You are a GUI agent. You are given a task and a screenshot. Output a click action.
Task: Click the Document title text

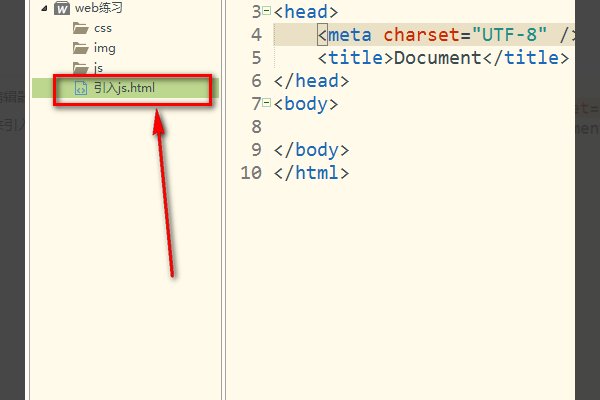pyautogui.click(x=437, y=58)
